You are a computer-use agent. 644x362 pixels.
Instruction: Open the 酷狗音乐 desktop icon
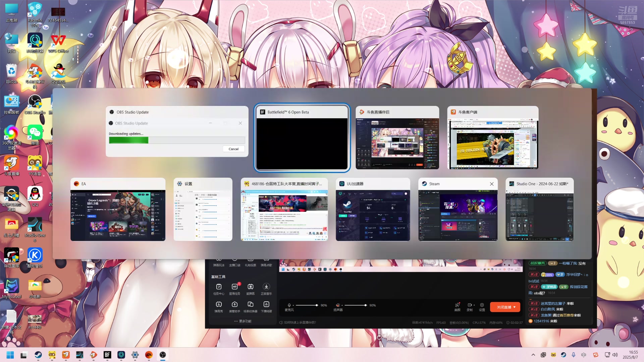pos(35,258)
